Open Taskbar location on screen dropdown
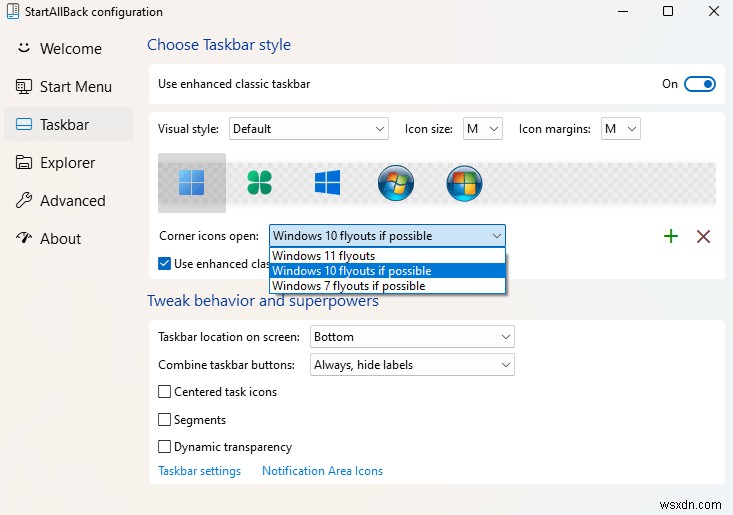The width and height of the screenshot is (733, 515). 412,337
